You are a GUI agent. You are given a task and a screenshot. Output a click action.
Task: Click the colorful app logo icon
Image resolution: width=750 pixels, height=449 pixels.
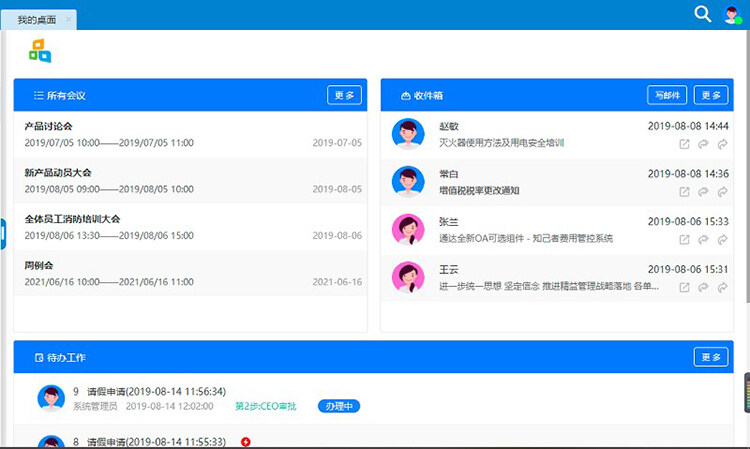40,50
